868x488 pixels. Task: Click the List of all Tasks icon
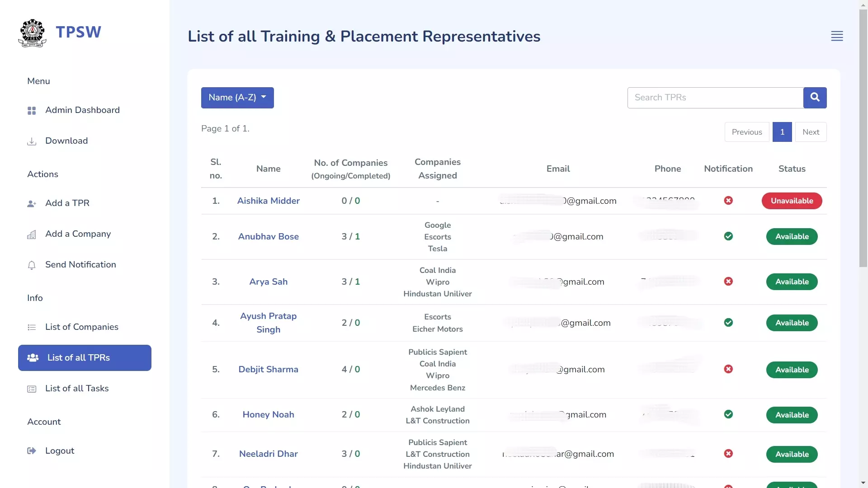[x=32, y=389]
